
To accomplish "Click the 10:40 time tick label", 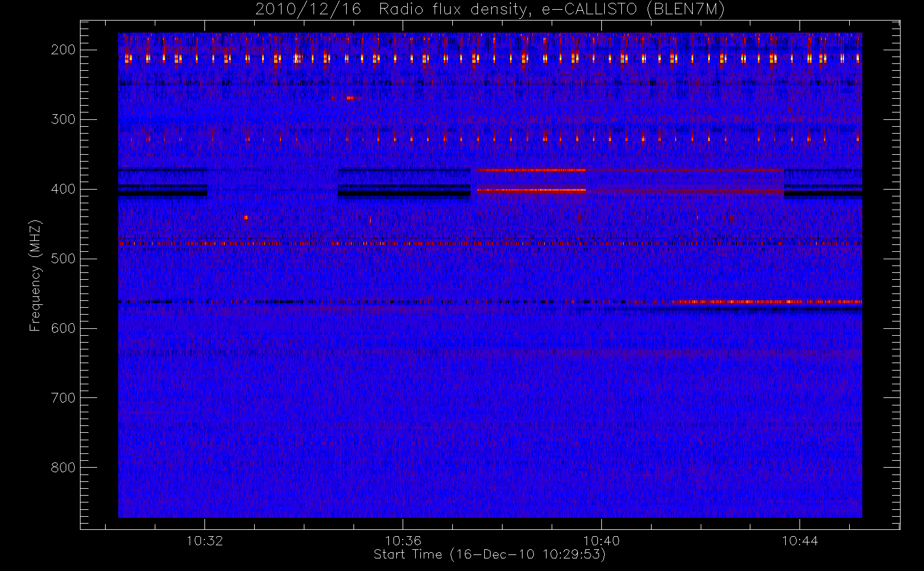I will pyautogui.click(x=601, y=541).
